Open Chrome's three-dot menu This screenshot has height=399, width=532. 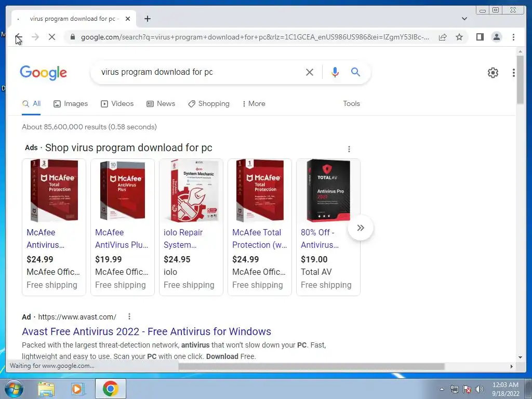pyautogui.click(x=513, y=37)
